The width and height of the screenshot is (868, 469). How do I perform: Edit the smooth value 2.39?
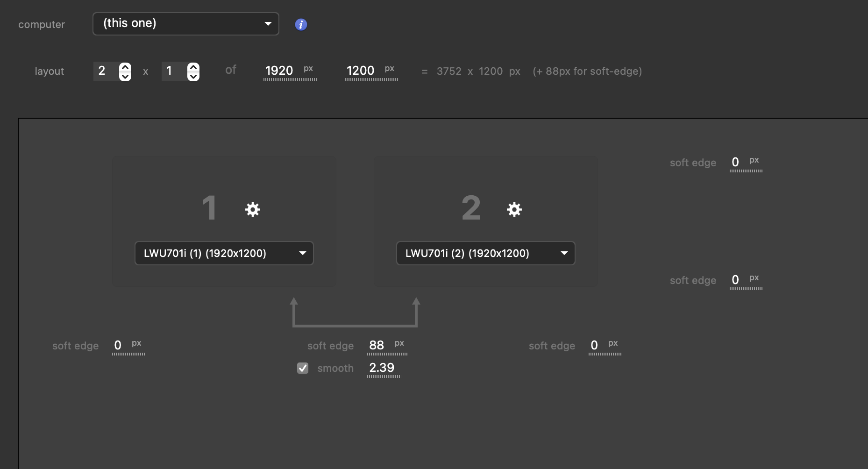click(382, 368)
